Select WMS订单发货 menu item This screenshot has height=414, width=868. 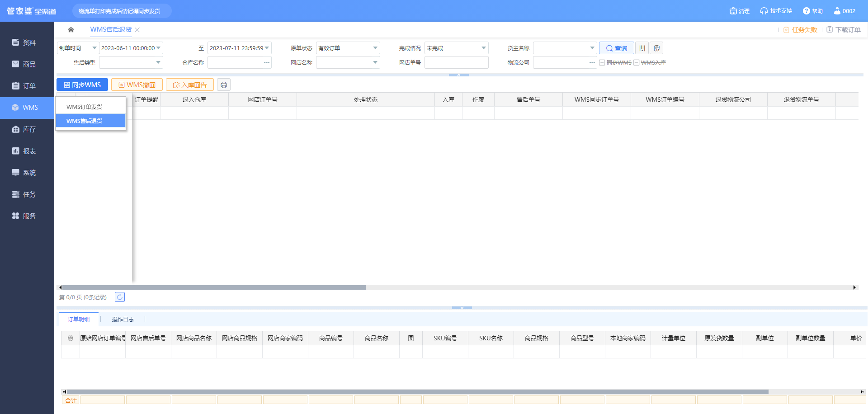(x=90, y=107)
